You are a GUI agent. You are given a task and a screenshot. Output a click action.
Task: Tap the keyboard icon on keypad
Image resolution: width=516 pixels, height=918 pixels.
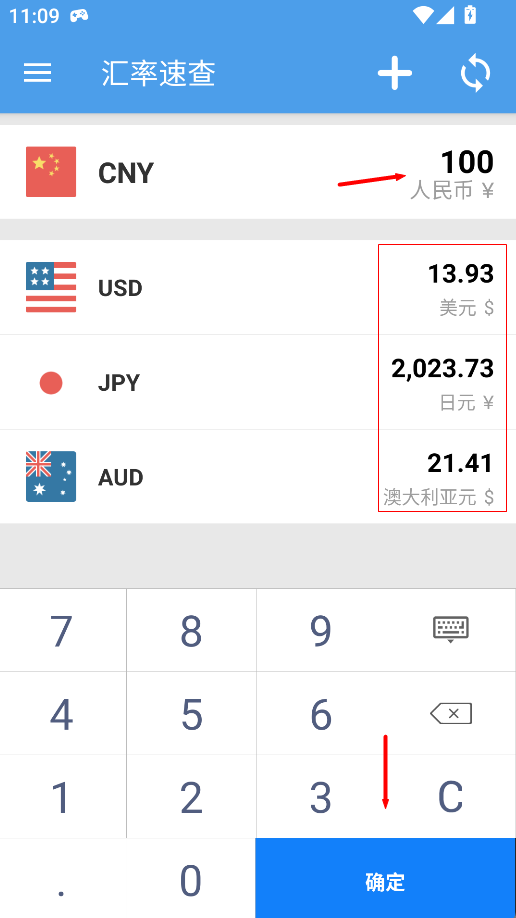tap(450, 629)
